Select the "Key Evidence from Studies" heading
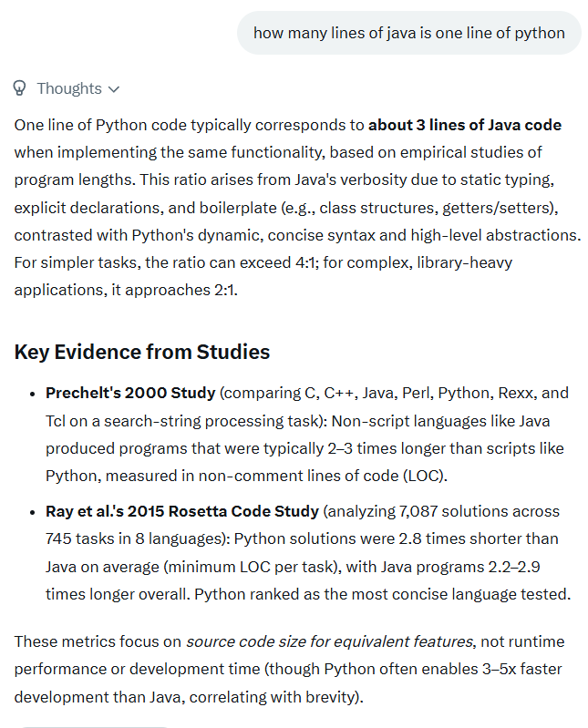 (142, 353)
